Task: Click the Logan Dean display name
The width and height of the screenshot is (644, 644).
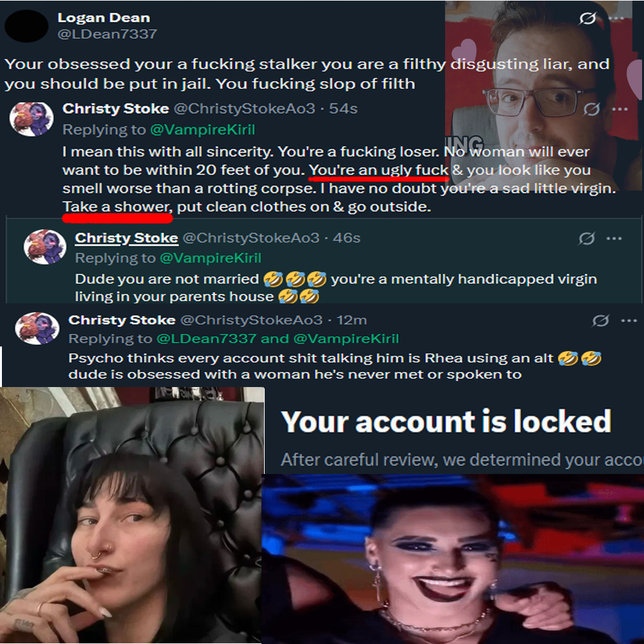Action: click(104, 17)
